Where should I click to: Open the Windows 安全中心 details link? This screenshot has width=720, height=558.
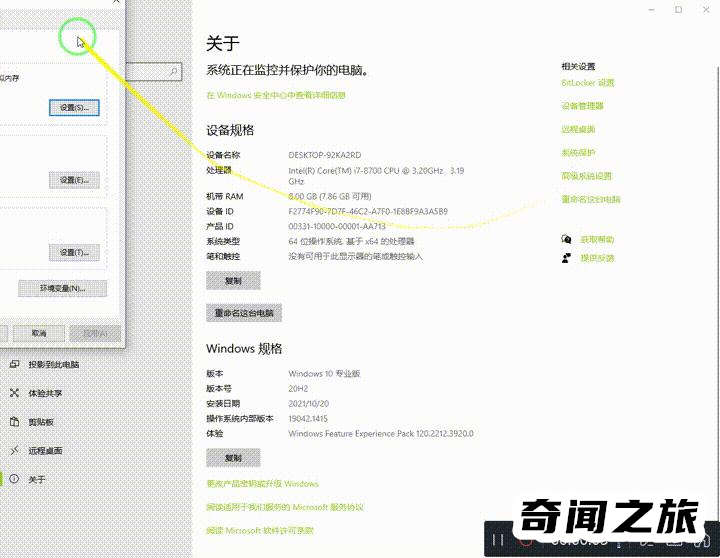click(x=276, y=95)
